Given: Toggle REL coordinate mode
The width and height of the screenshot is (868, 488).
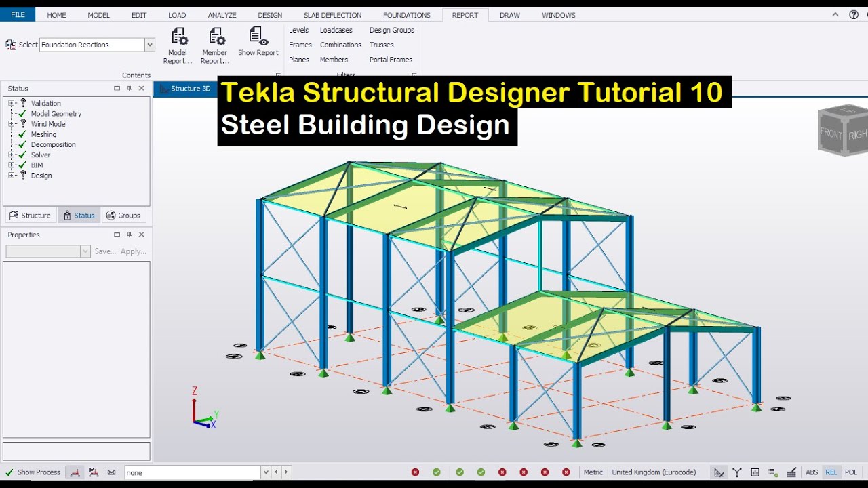Looking at the screenshot, I should (x=831, y=472).
